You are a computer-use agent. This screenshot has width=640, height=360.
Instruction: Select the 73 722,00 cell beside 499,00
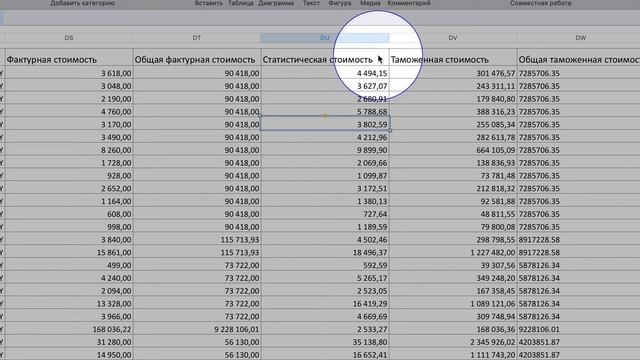pyautogui.click(x=197, y=265)
